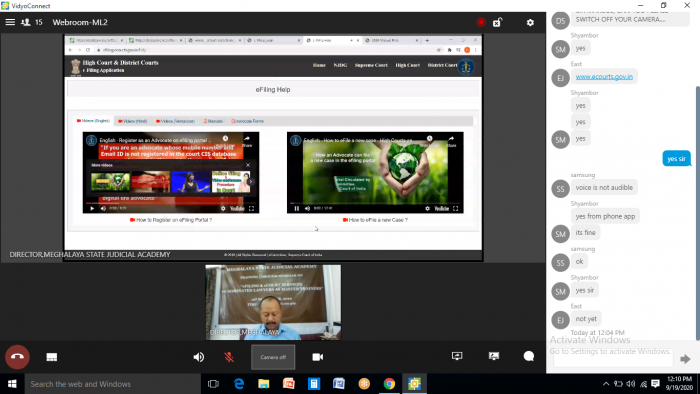
Task: Play the 'Register as an Advocate' video
Action: pos(92,208)
